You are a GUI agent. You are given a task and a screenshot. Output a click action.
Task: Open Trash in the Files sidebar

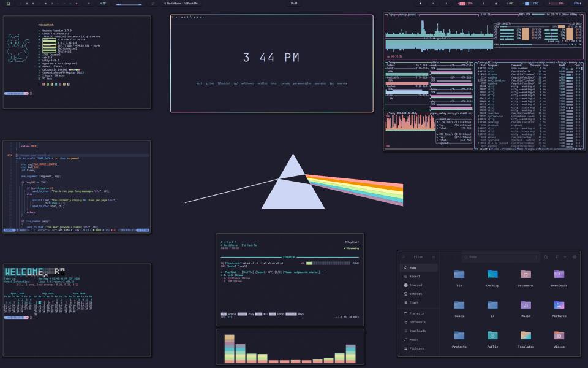point(418,302)
